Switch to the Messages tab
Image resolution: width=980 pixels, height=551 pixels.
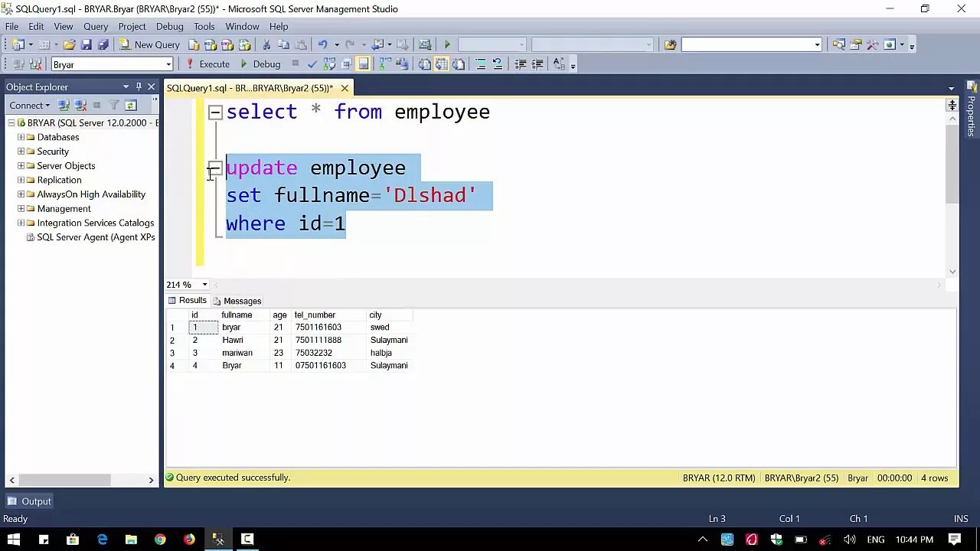[x=237, y=301]
